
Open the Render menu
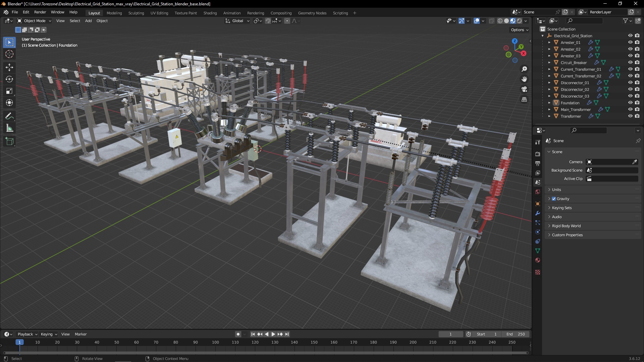40,12
